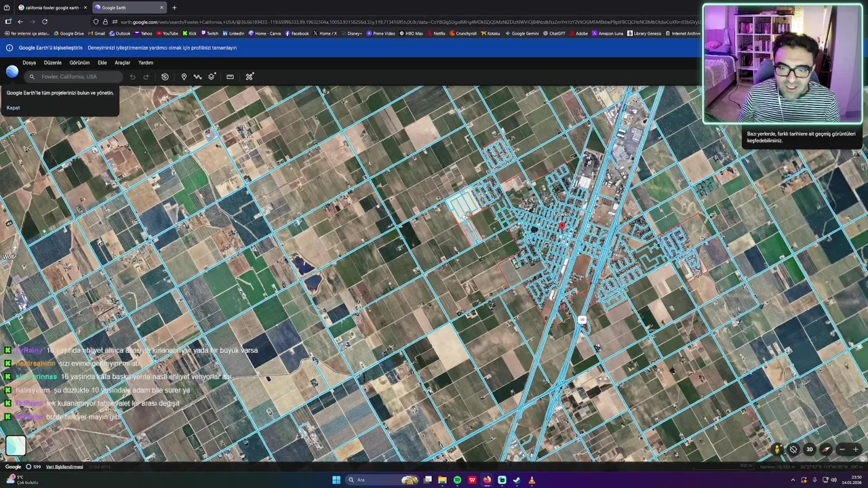Open the Düzenle menu

click(x=52, y=62)
